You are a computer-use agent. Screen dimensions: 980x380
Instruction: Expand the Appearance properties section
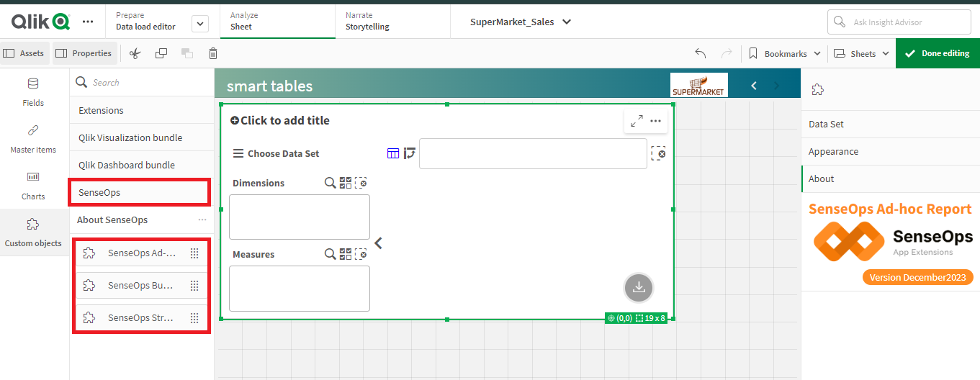[x=891, y=151]
